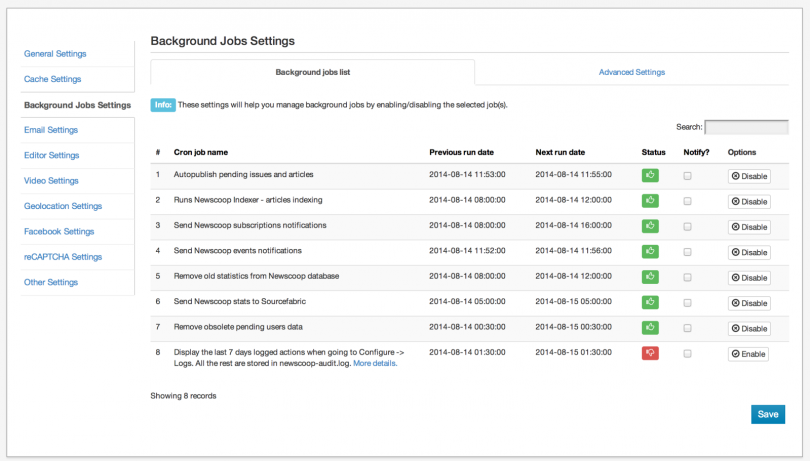Click status icon for Remove old statistics job
Viewport: 810px width, 461px height.
point(650,276)
